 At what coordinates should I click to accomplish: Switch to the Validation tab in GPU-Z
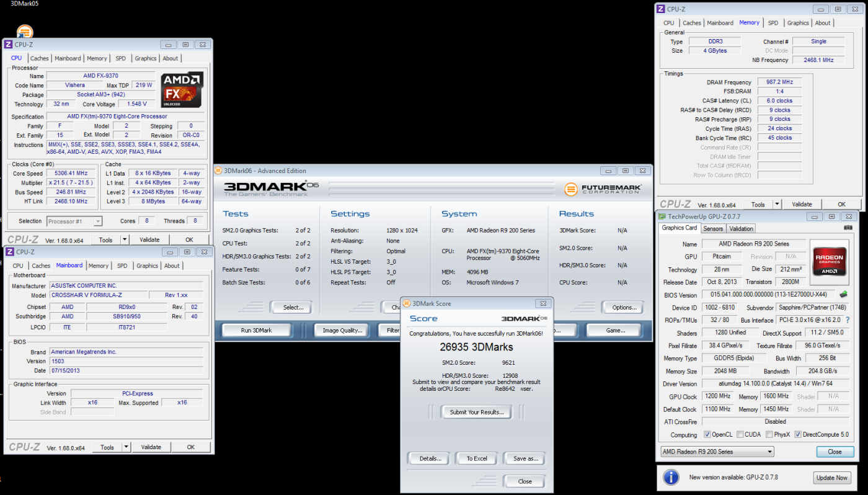(x=742, y=228)
